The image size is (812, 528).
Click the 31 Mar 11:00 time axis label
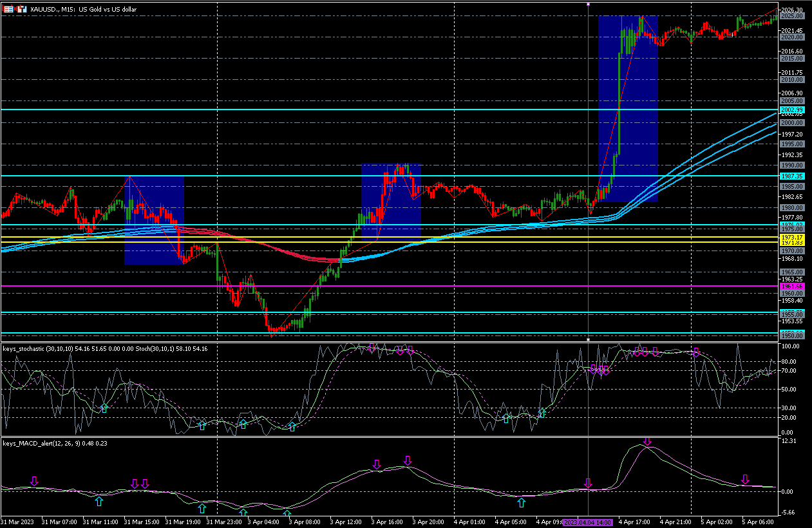(100, 521)
